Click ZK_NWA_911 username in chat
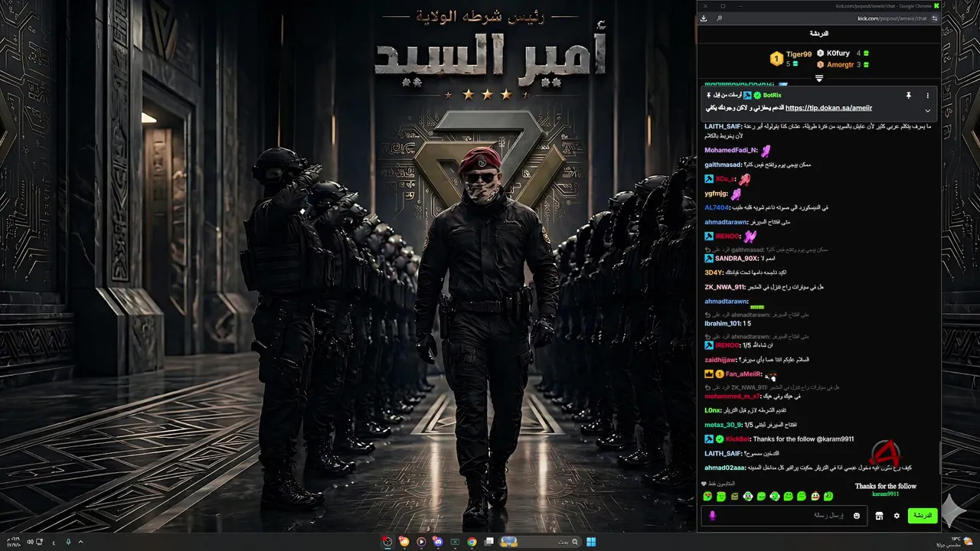The image size is (980, 551). [724, 287]
